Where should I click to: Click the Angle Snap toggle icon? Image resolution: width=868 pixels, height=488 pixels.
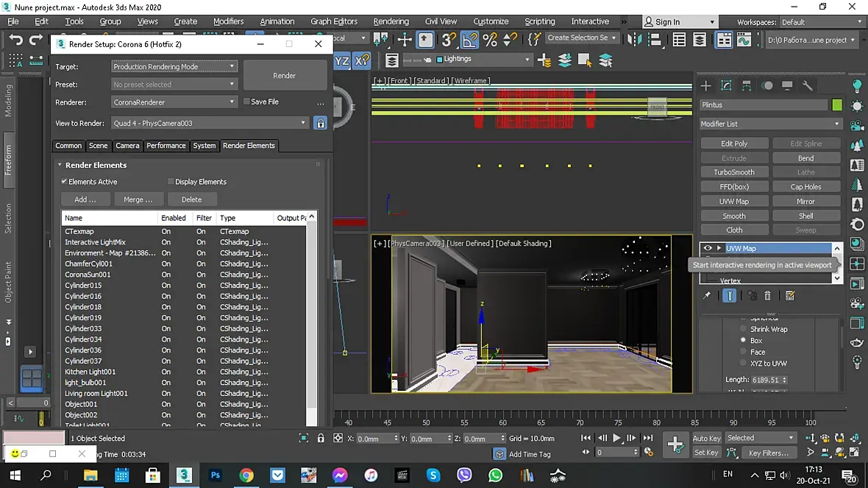pos(469,40)
